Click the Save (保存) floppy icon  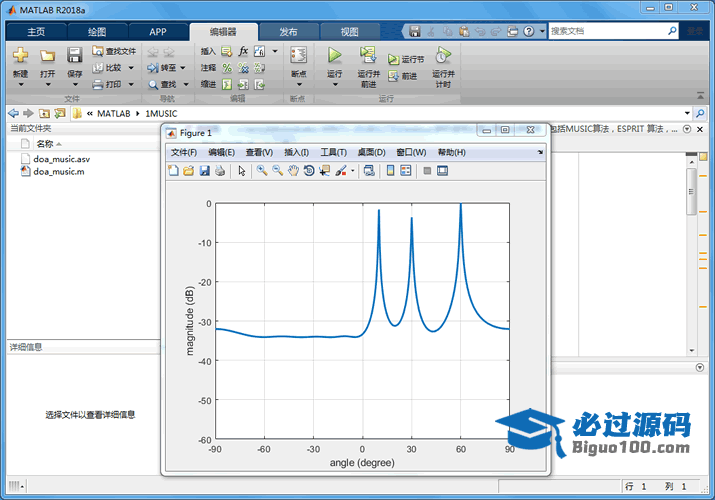tap(74, 55)
